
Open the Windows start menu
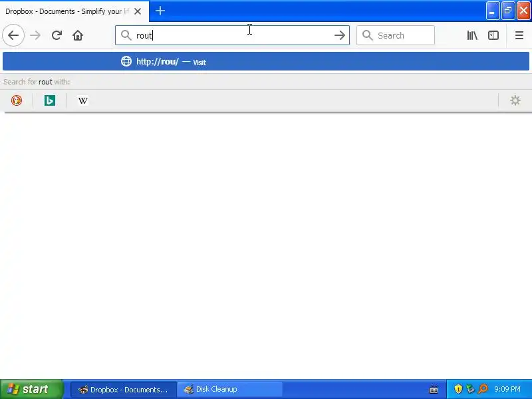(x=31, y=389)
